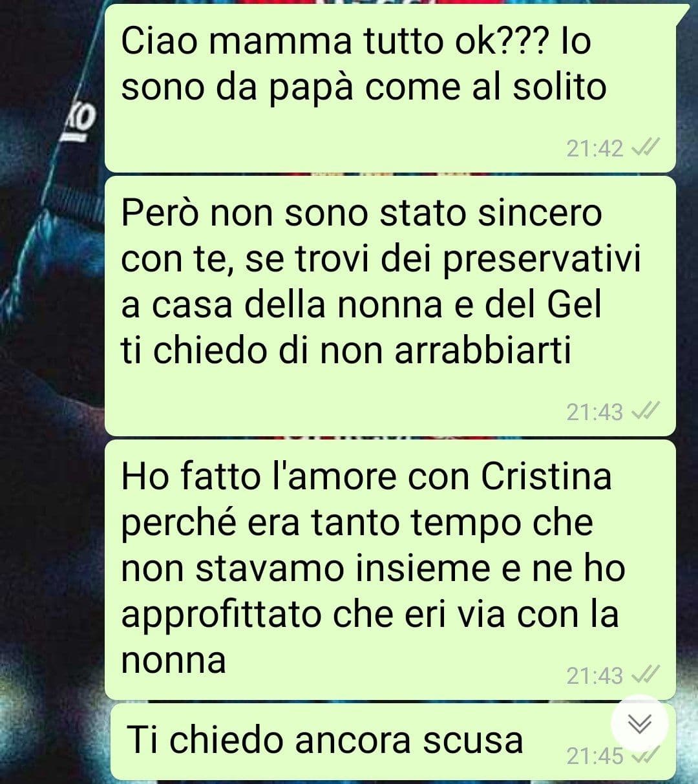This screenshot has height=784, width=698.
Task: Select the 'Però non sono stato sincero' message
Action: point(390,306)
